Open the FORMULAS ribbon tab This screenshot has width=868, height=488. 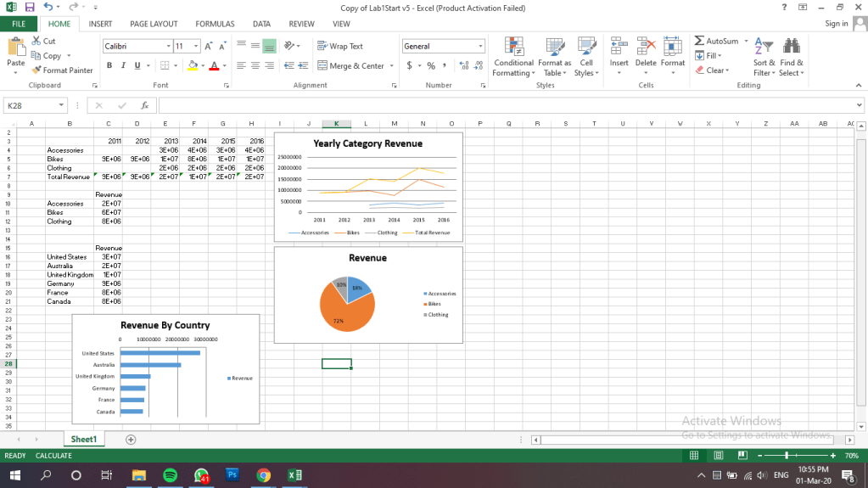coord(215,24)
